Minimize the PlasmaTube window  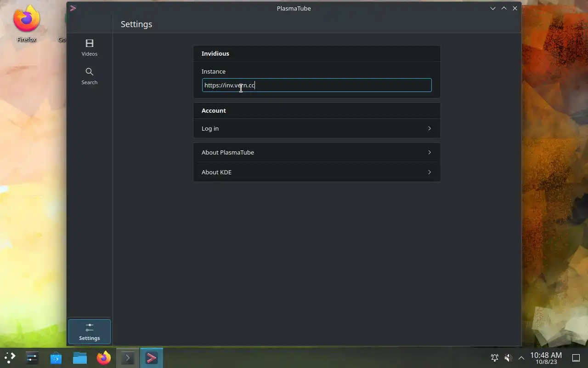tap(493, 8)
